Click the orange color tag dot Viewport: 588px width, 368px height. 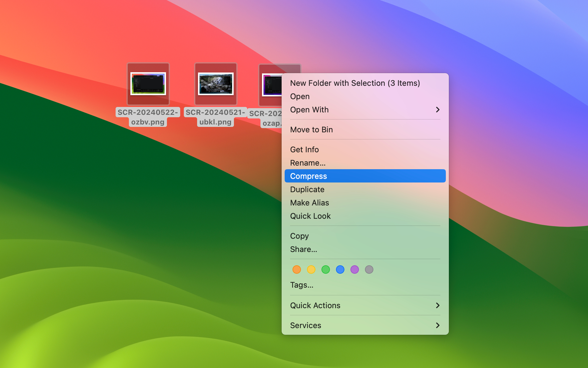(x=296, y=269)
